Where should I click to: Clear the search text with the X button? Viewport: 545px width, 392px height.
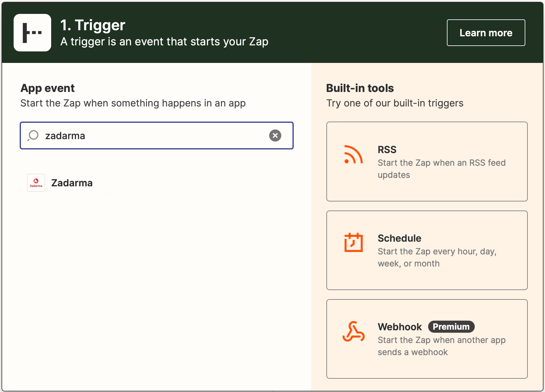275,136
